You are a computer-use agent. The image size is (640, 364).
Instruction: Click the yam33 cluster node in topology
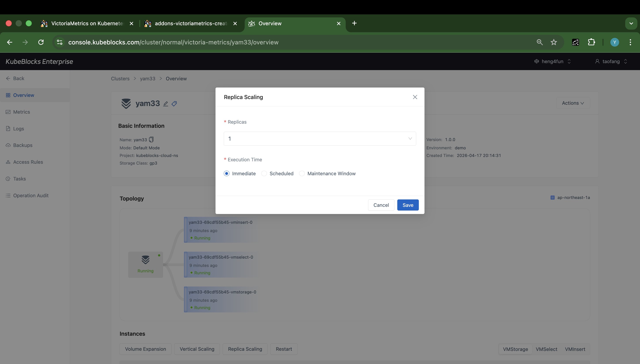click(145, 265)
